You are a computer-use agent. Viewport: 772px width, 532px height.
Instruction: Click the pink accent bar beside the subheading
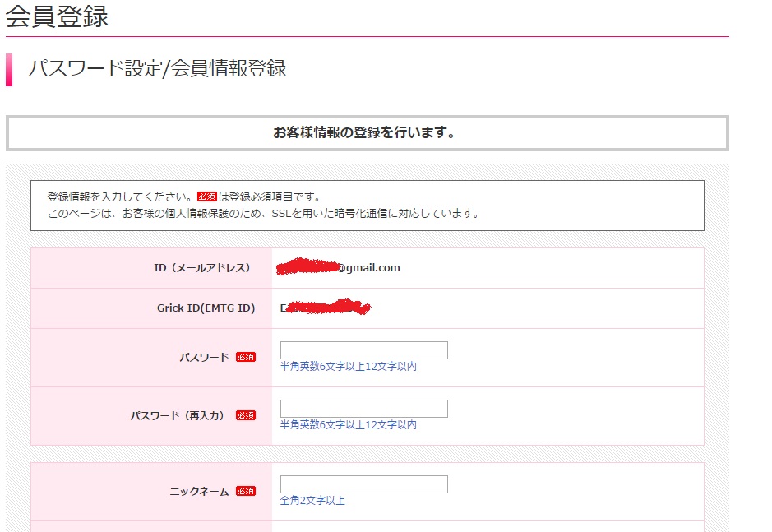tap(9, 70)
